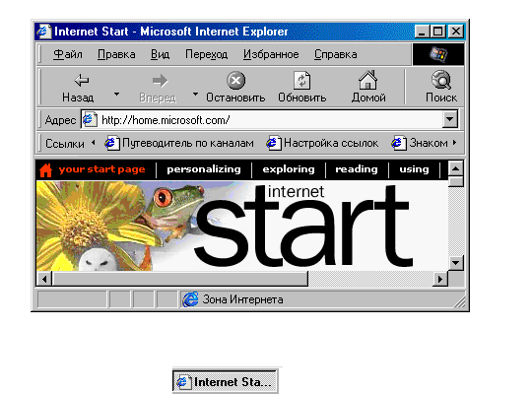Click the Вперед forward arrow button
Image resolution: width=532 pixels, height=394 pixels.
pyautogui.click(x=158, y=88)
